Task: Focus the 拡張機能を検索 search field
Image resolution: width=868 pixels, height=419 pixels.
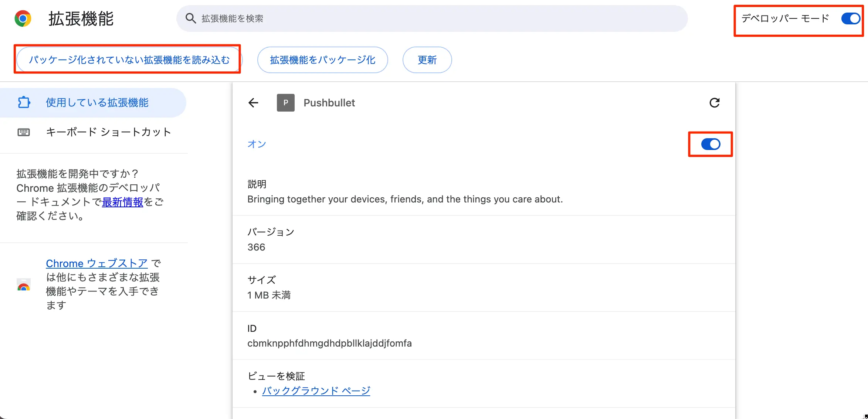Action: coord(432,18)
